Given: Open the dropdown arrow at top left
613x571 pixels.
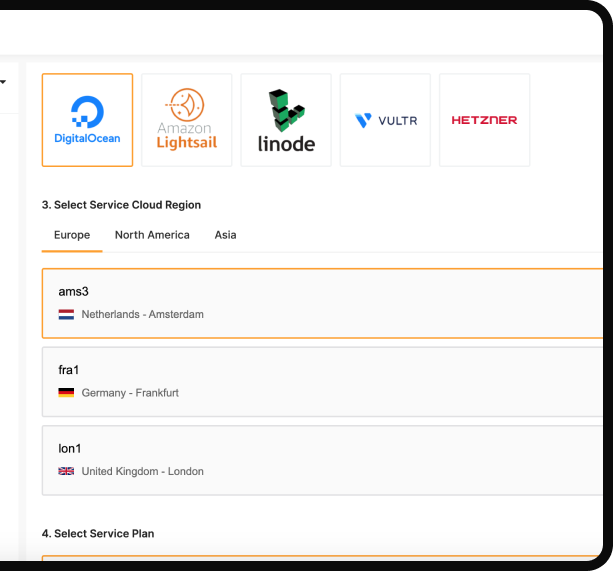Looking at the screenshot, I should click(x=3, y=82).
